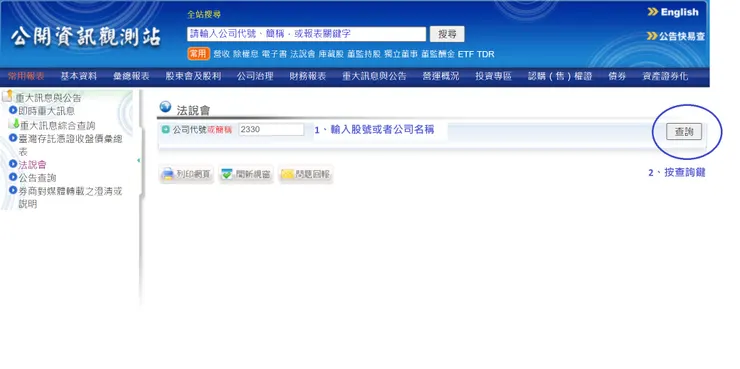Open the 認購（售）權證 menu
The height and width of the screenshot is (369, 740).
tap(560, 76)
